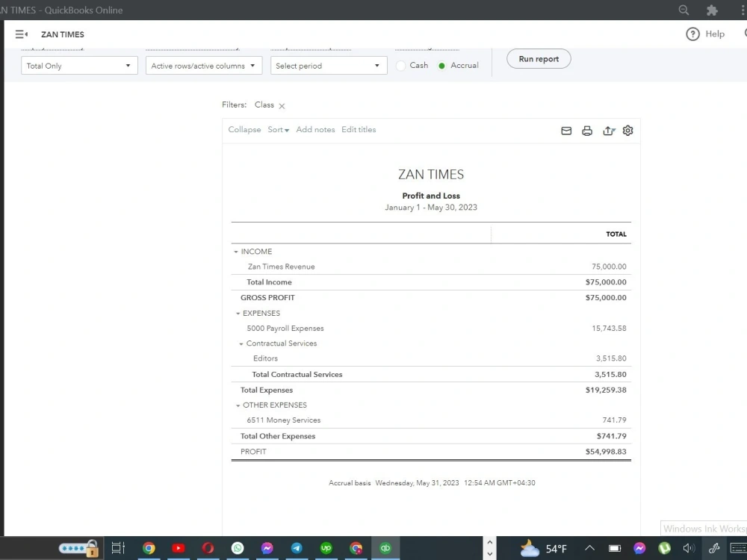
Task: Click the TOTAL column header
Action: point(616,234)
